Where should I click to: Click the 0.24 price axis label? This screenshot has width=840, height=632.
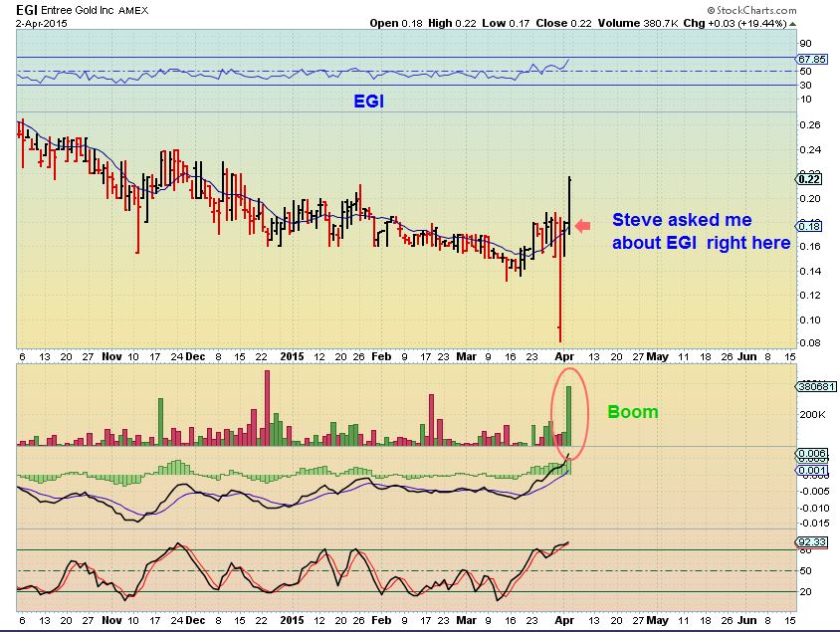(809, 149)
